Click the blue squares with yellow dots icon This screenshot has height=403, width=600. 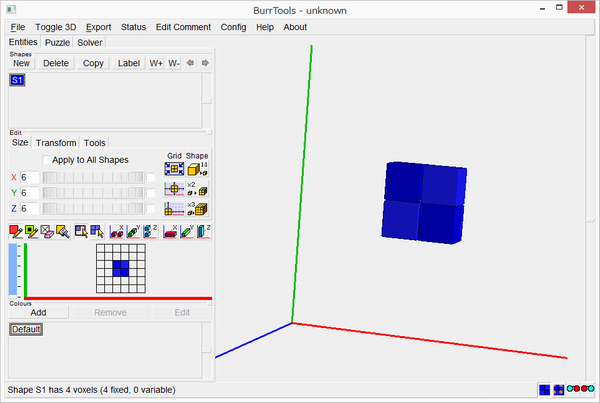click(559, 390)
